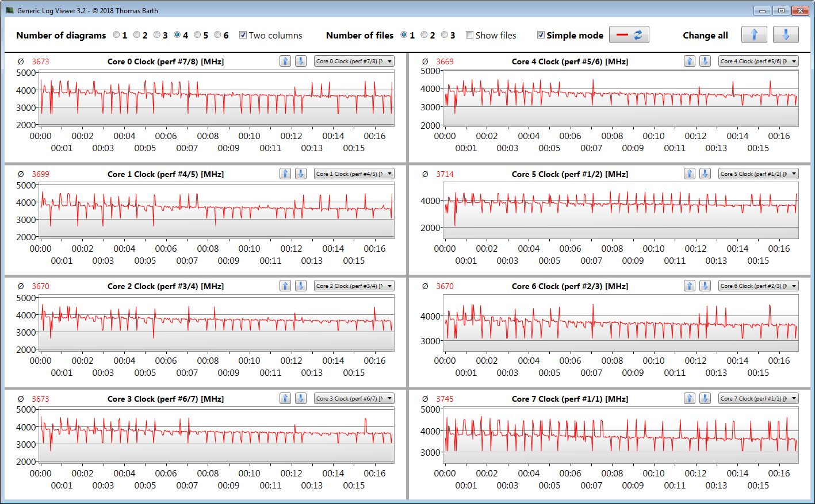Expand the Core 5 Clock sensor dropdown
The width and height of the screenshot is (815, 504).
coord(758,174)
